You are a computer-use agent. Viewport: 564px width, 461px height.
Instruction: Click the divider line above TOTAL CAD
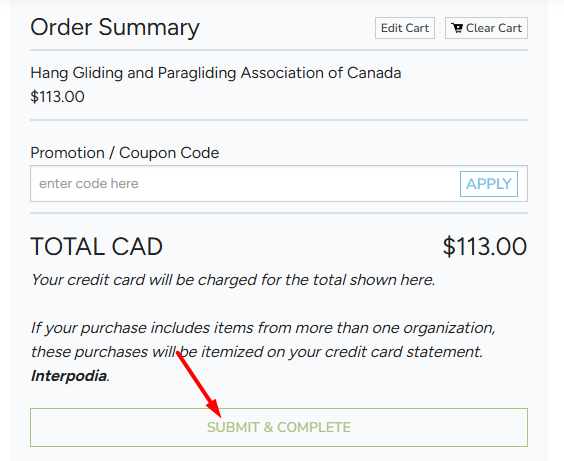(x=279, y=213)
